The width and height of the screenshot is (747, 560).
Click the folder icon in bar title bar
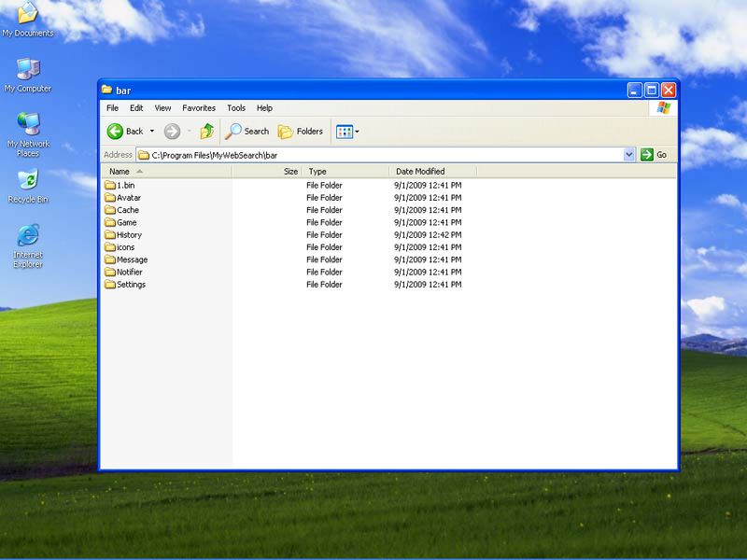tap(107, 90)
